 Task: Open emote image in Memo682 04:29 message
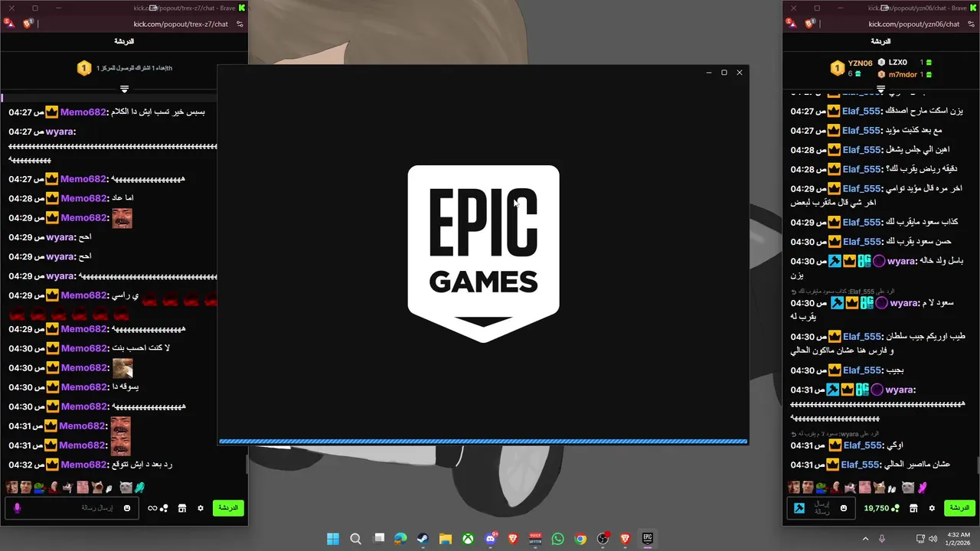click(x=122, y=218)
